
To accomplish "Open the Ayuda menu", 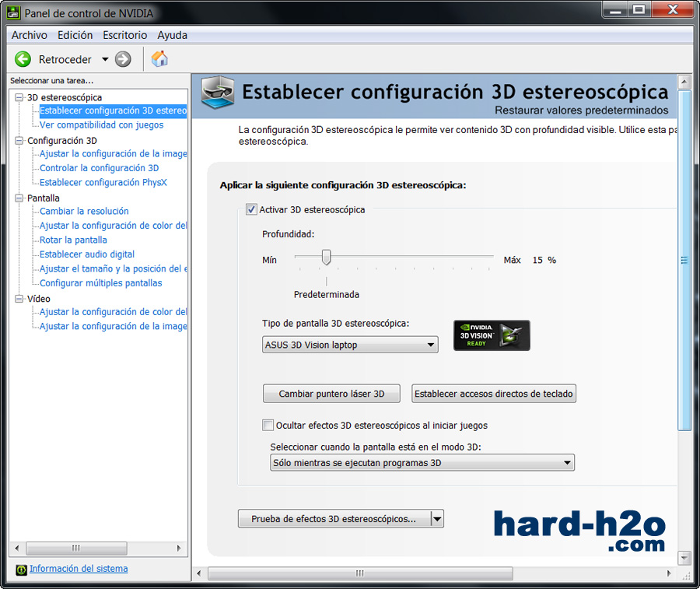I will click(x=173, y=35).
